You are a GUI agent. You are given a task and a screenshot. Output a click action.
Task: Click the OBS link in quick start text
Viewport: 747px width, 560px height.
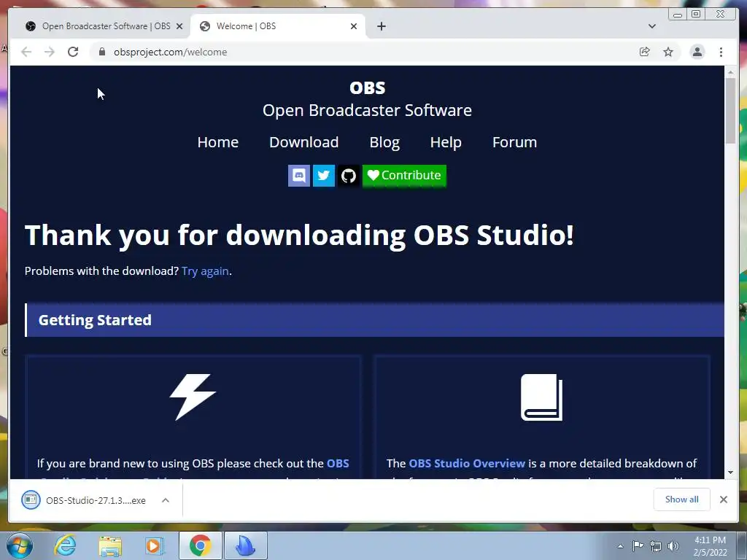click(338, 463)
